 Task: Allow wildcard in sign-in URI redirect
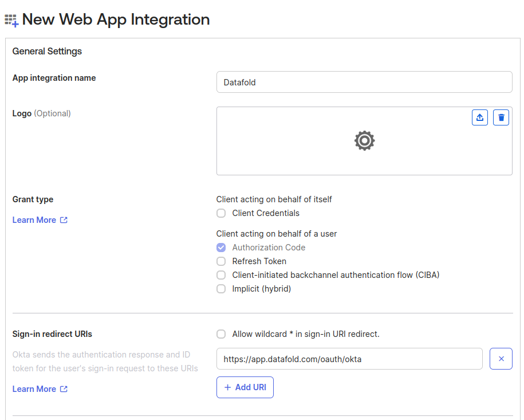pyautogui.click(x=221, y=334)
